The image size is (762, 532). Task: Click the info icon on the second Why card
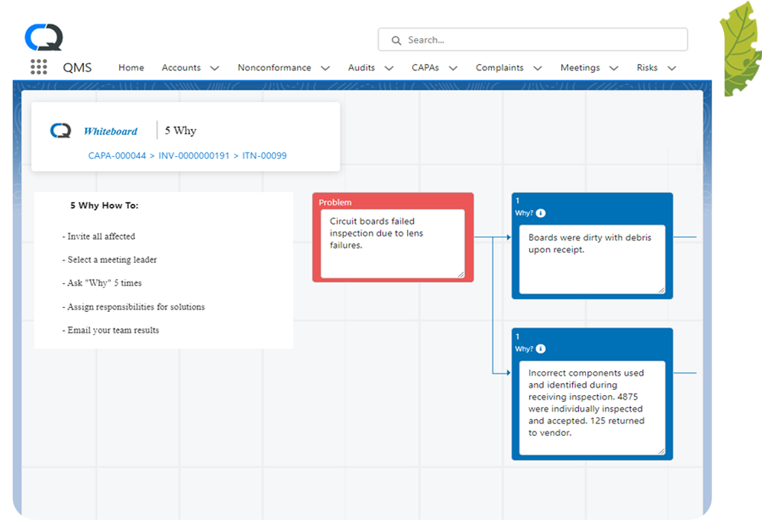point(541,349)
